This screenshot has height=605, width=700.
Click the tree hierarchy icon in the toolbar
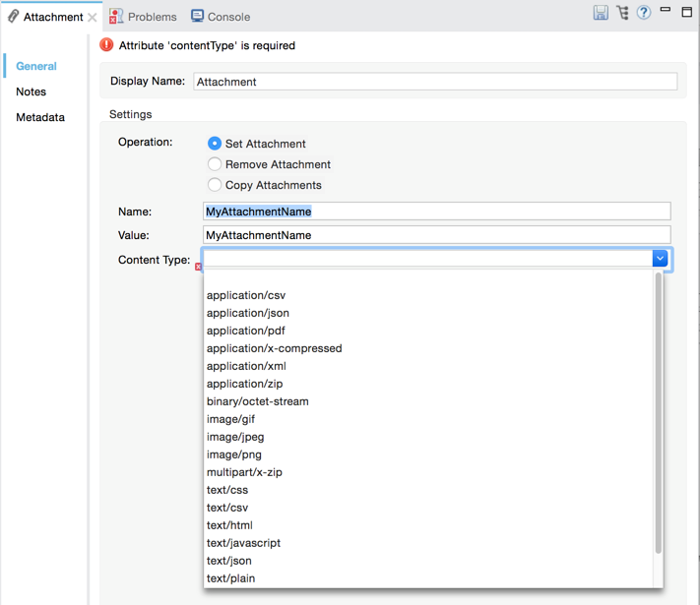pyautogui.click(x=622, y=13)
